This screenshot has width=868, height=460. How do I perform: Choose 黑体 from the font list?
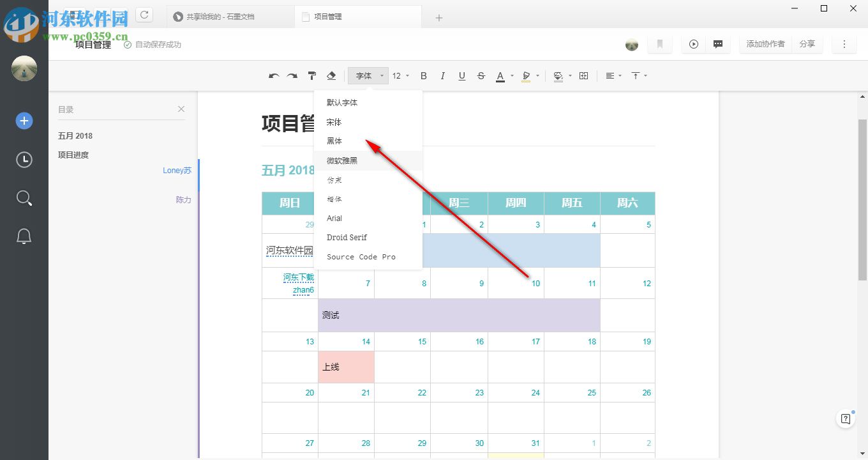point(368,141)
